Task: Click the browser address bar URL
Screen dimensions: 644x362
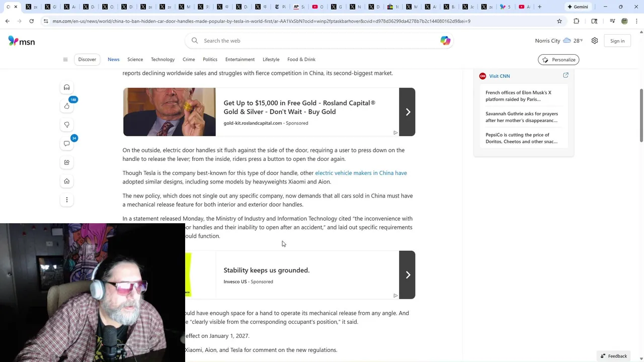Action: pyautogui.click(x=262, y=21)
